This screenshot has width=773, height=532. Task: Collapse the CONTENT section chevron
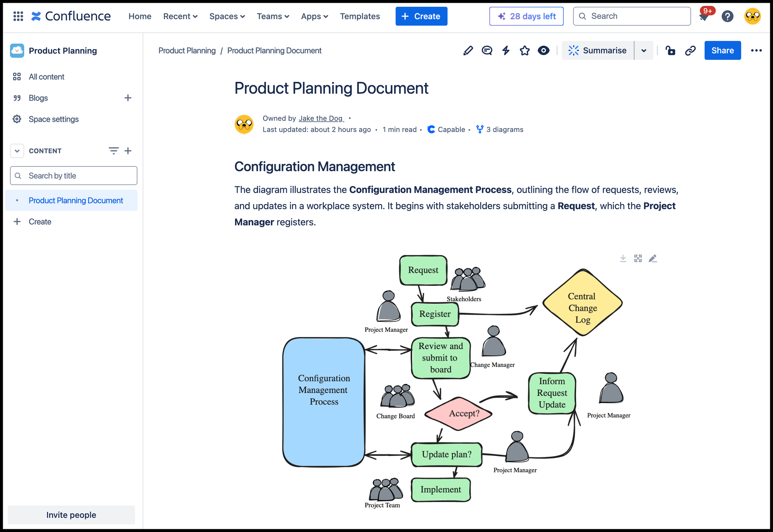click(17, 151)
